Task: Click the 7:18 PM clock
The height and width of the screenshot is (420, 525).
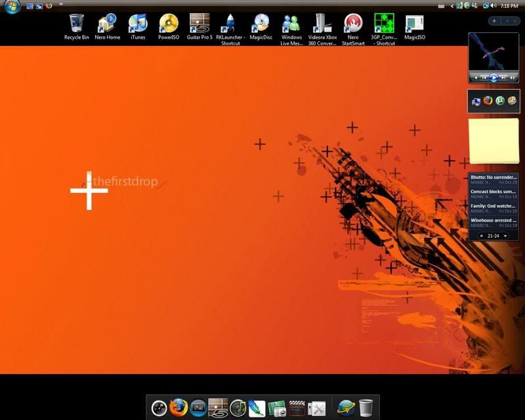Action: pos(509,6)
